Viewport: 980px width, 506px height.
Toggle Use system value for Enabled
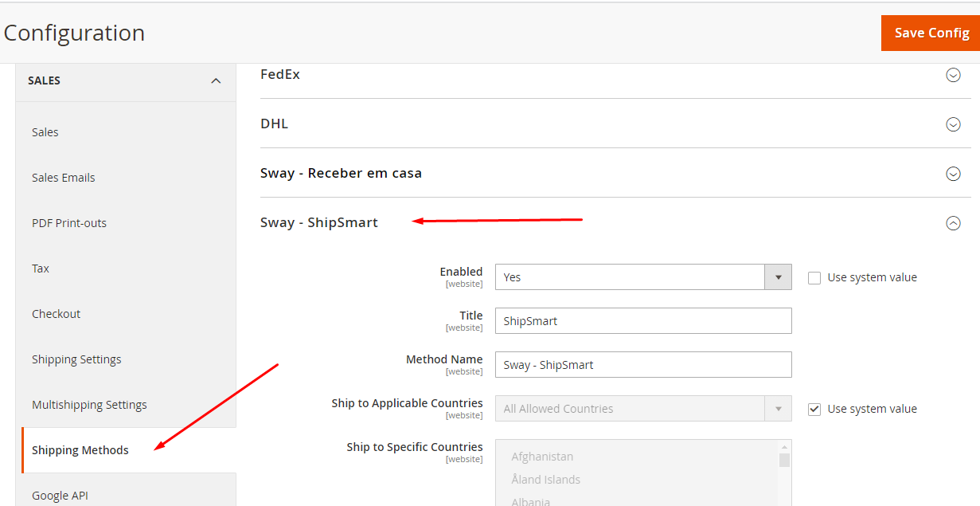click(x=814, y=278)
